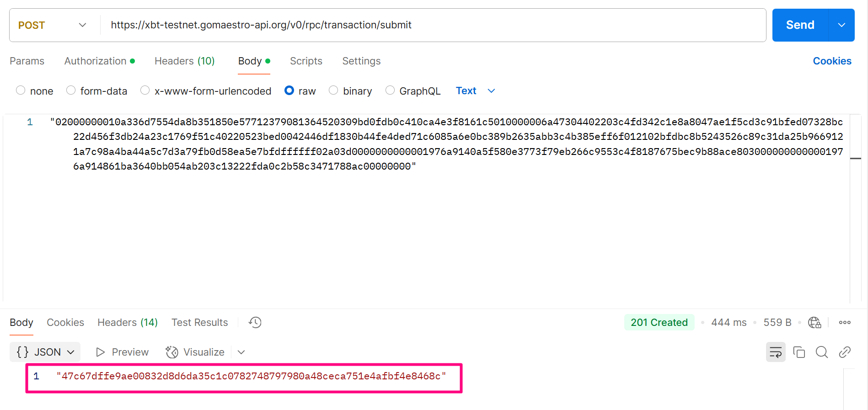Open the request Headers (10) tab
This screenshot has height=410, width=868.
click(184, 61)
